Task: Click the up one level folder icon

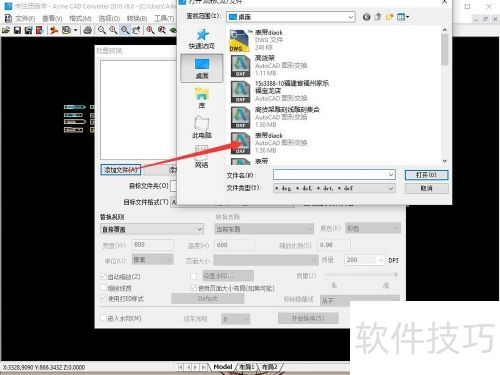Action: pos(378,17)
